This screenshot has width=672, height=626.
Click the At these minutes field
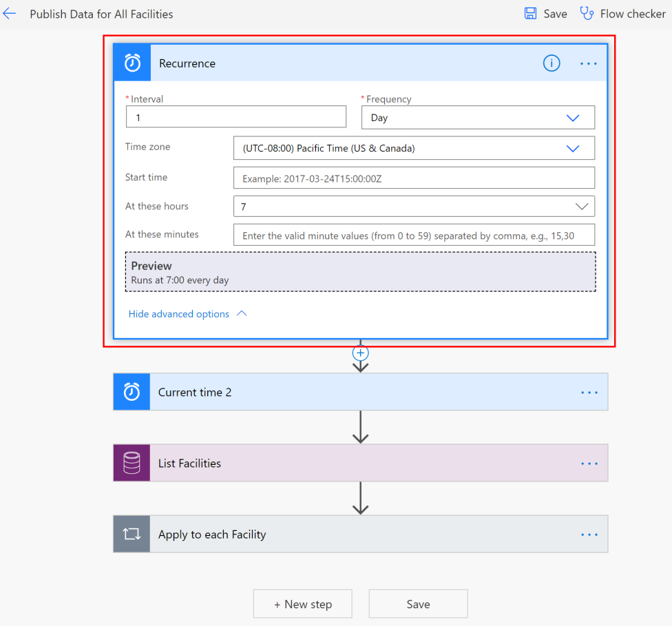point(414,235)
